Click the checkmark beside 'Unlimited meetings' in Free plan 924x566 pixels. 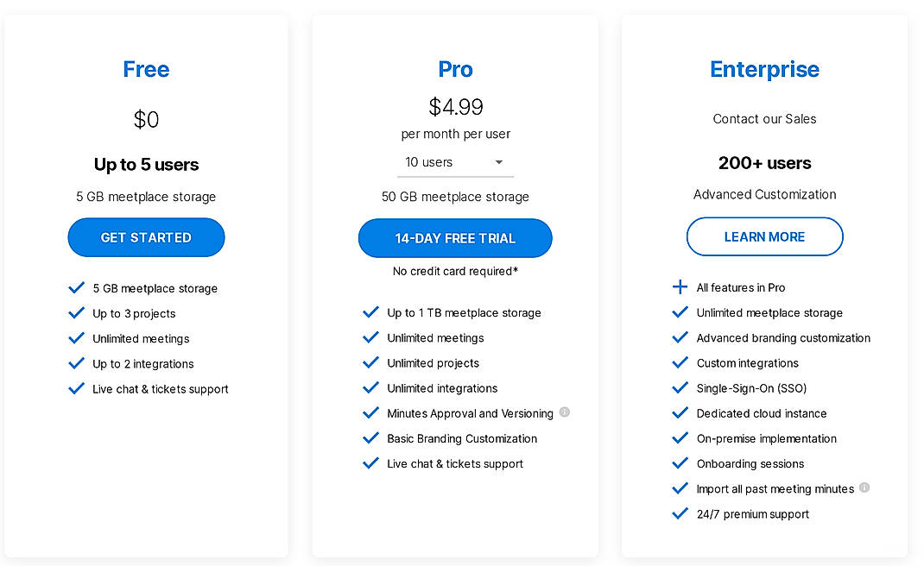pos(76,338)
